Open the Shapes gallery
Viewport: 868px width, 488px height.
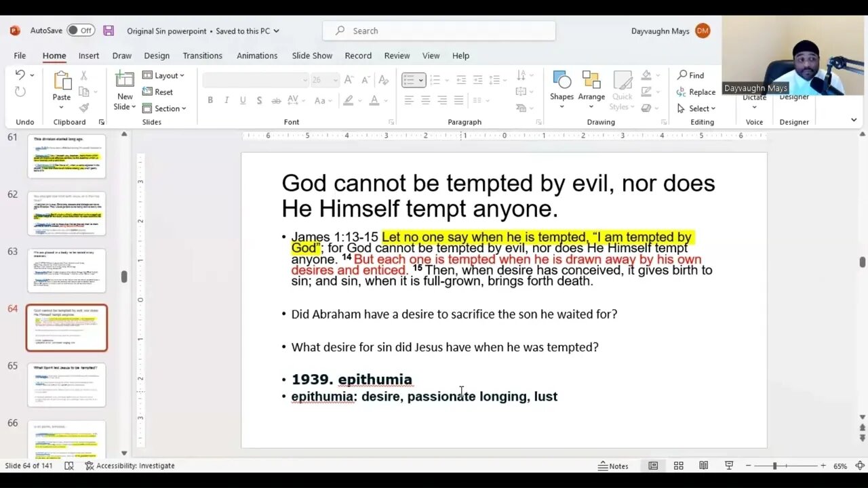(561, 88)
